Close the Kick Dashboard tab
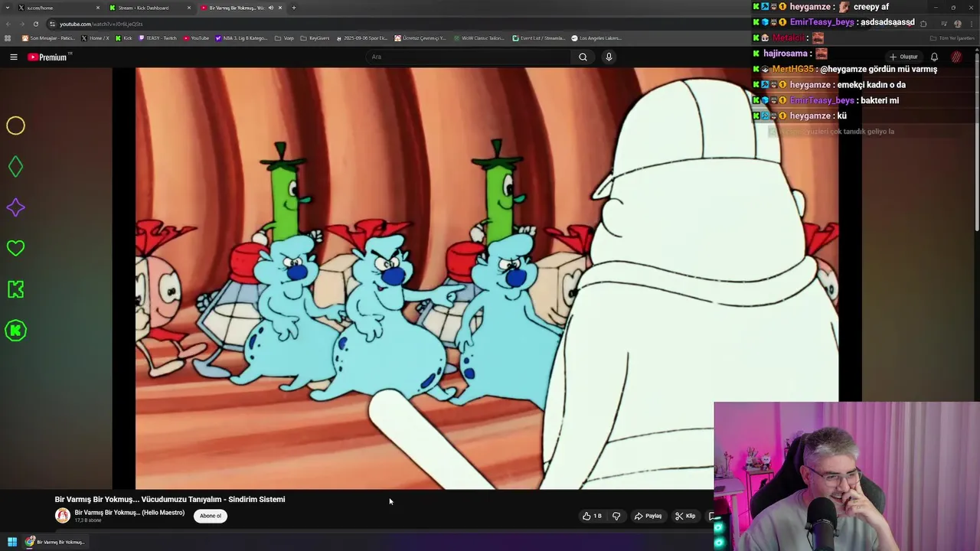 tap(188, 8)
